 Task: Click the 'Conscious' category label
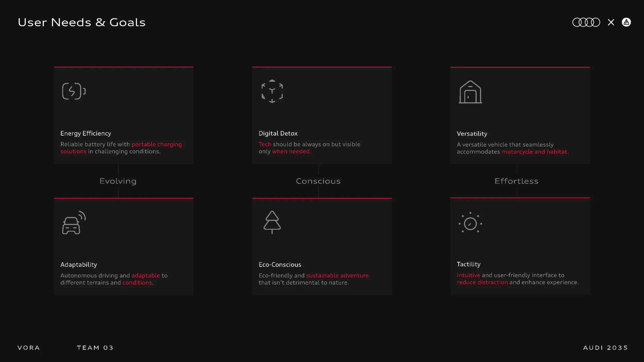(x=318, y=181)
